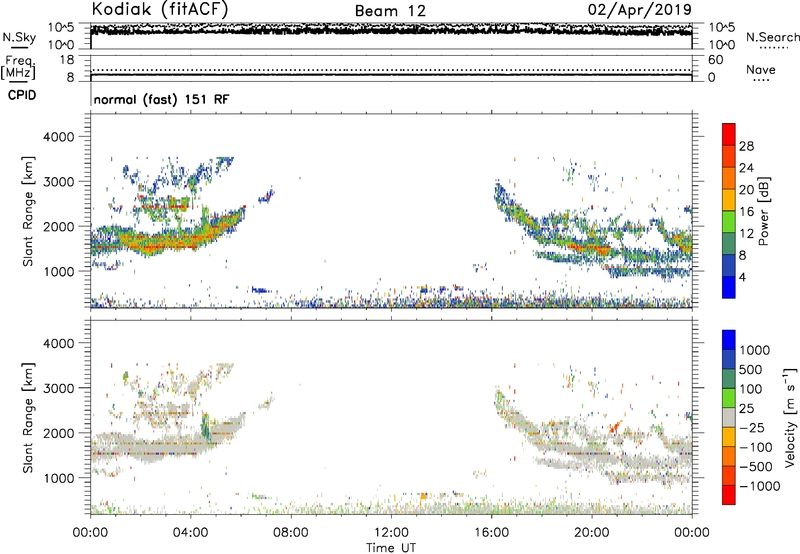
Task: Click the 'Nave' legend label
Action: click(761, 70)
